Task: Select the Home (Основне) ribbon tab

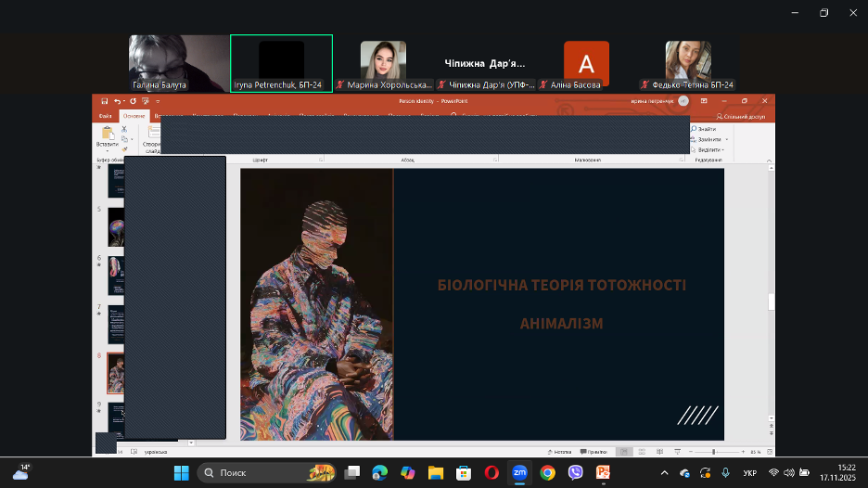Action: 134,116
